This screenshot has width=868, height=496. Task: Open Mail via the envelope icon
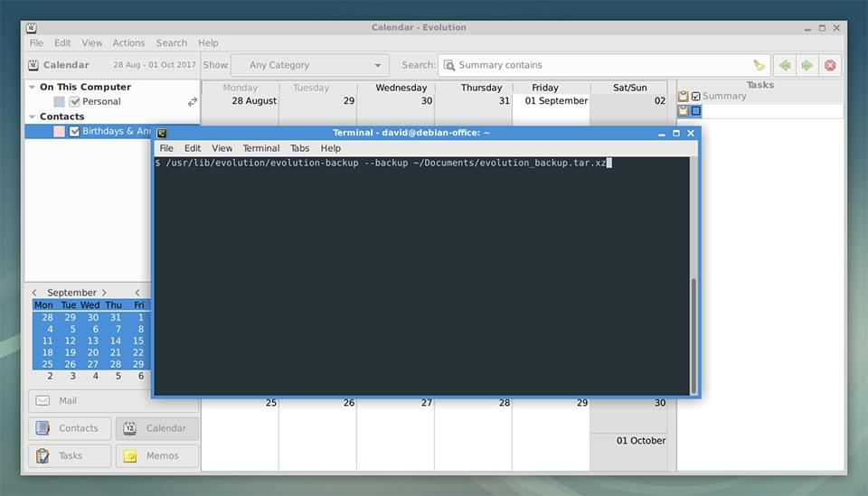click(x=42, y=400)
